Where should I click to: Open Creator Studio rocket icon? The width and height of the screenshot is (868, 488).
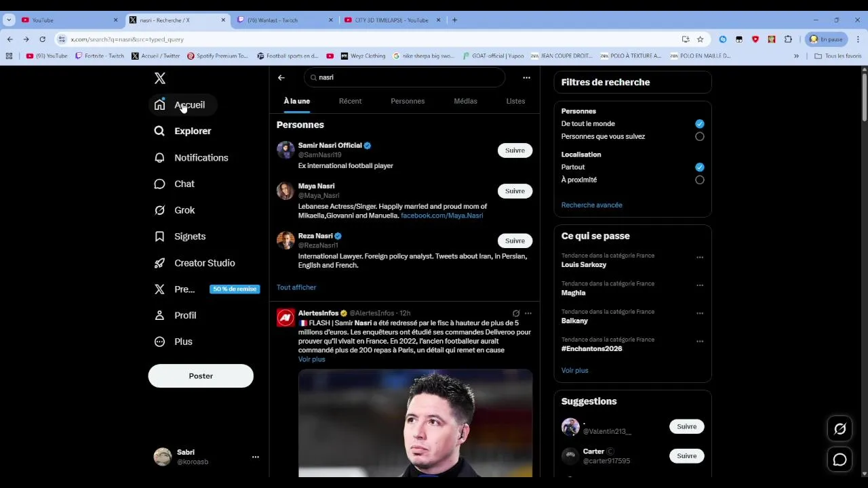pyautogui.click(x=159, y=263)
